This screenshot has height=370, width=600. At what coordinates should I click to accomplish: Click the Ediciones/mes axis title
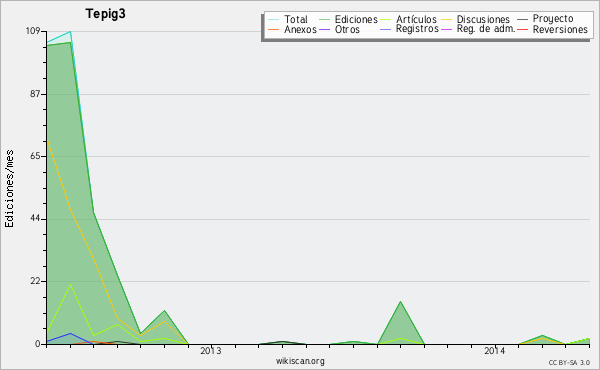click(x=9, y=189)
